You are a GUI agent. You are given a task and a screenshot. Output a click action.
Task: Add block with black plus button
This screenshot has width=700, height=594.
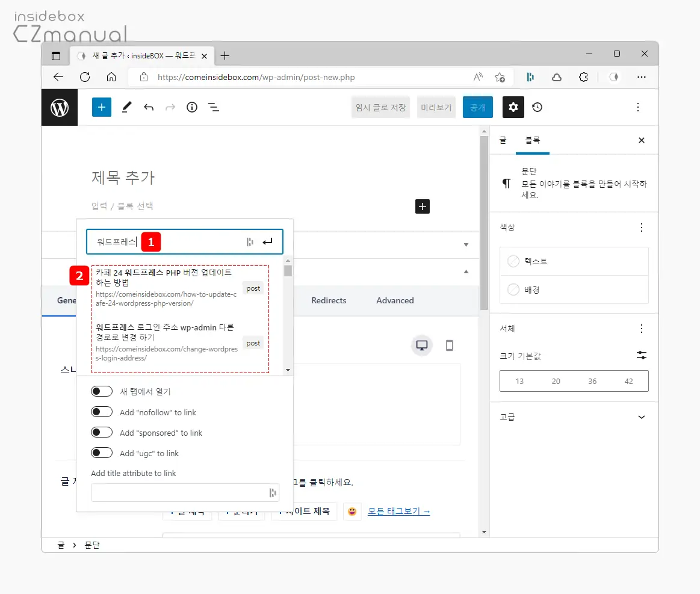423,206
